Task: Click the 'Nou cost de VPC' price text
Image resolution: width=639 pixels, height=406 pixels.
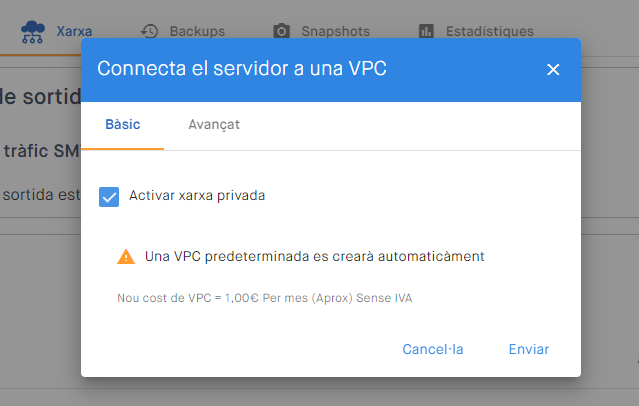Action: [264, 298]
